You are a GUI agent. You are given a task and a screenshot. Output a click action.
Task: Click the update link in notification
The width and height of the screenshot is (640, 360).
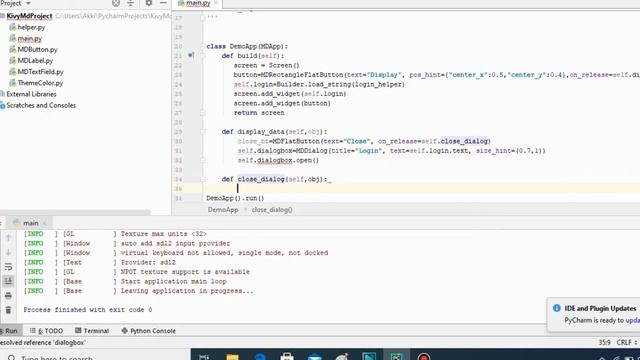633,320
